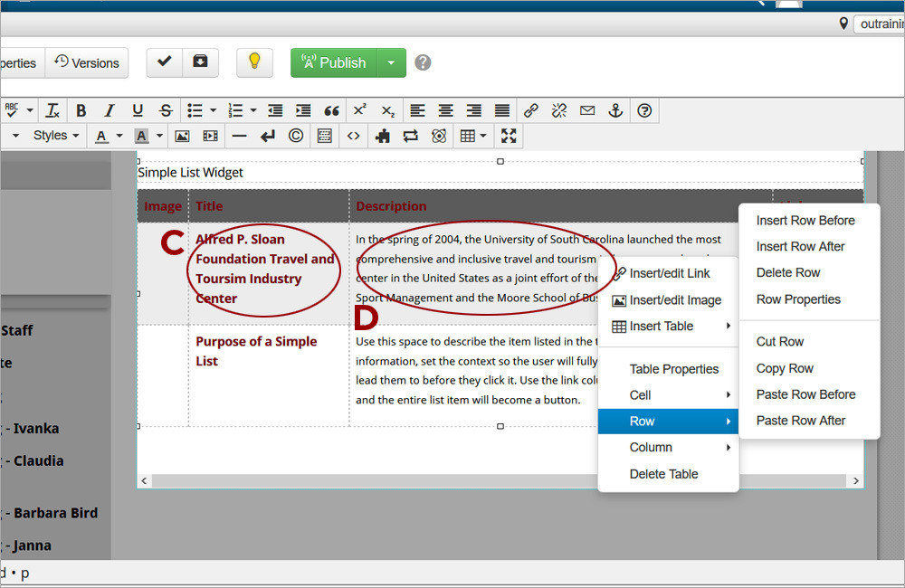The height and width of the screenshot is (588, 905).
Task: Click the Versions button
Action: click(x=87, y=62)
